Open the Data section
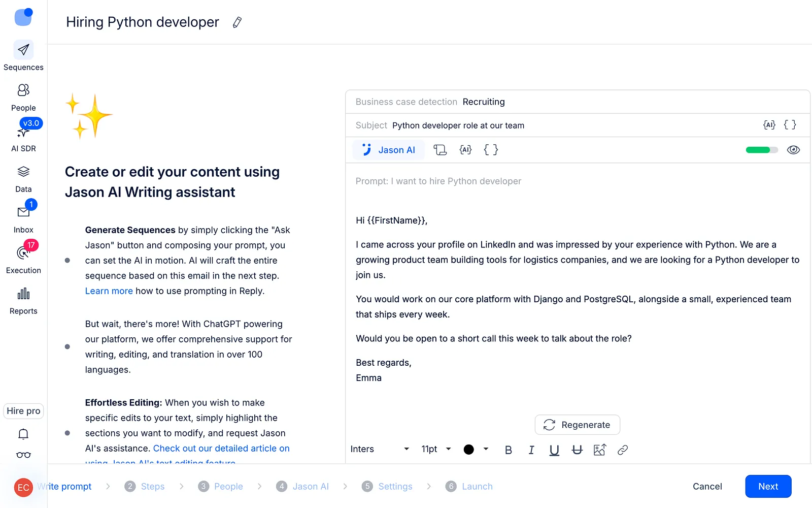This screenshot has height=508, width=812. point(23,179)
